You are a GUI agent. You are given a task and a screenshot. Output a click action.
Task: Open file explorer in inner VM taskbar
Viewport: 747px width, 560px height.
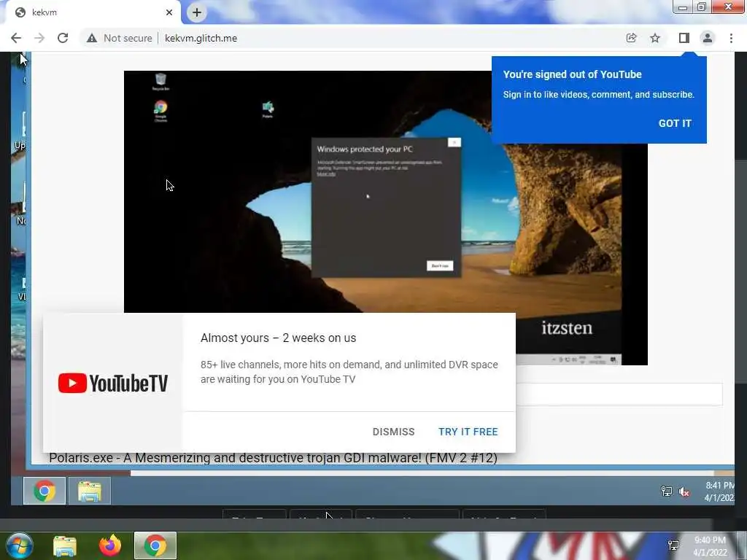click(x=90, y=491)
